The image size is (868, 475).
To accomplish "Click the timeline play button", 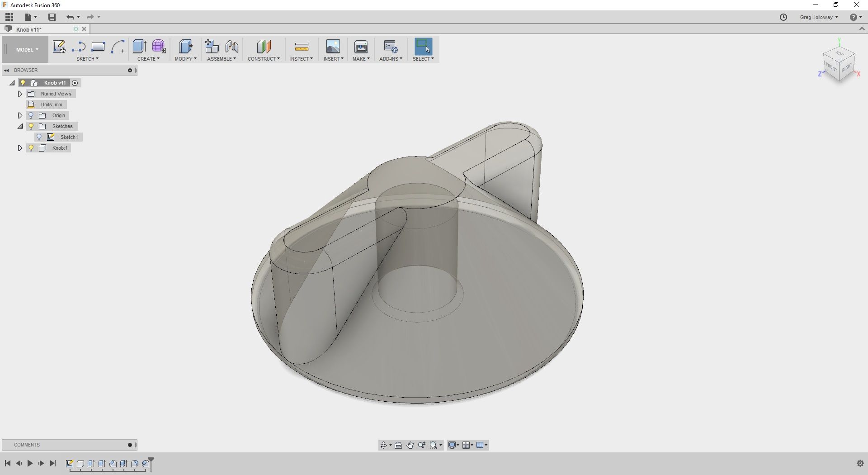I will click(x=30, y=463).
